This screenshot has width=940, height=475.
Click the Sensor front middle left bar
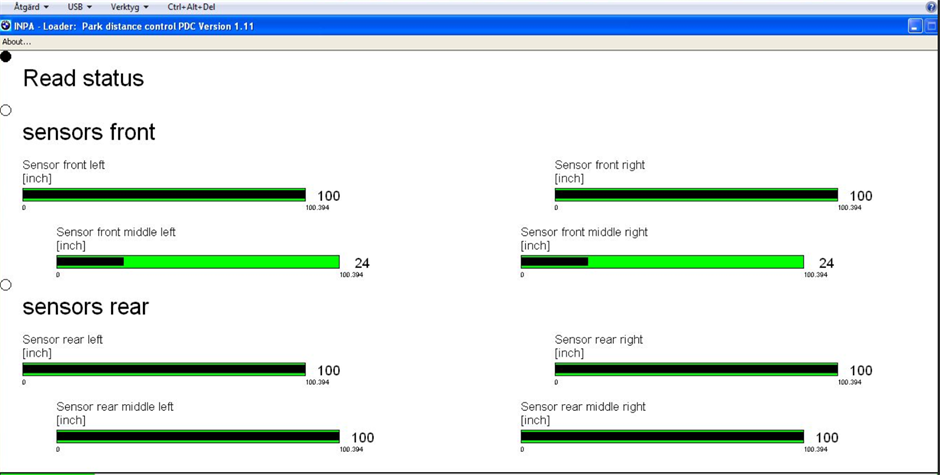click(198, 262)
